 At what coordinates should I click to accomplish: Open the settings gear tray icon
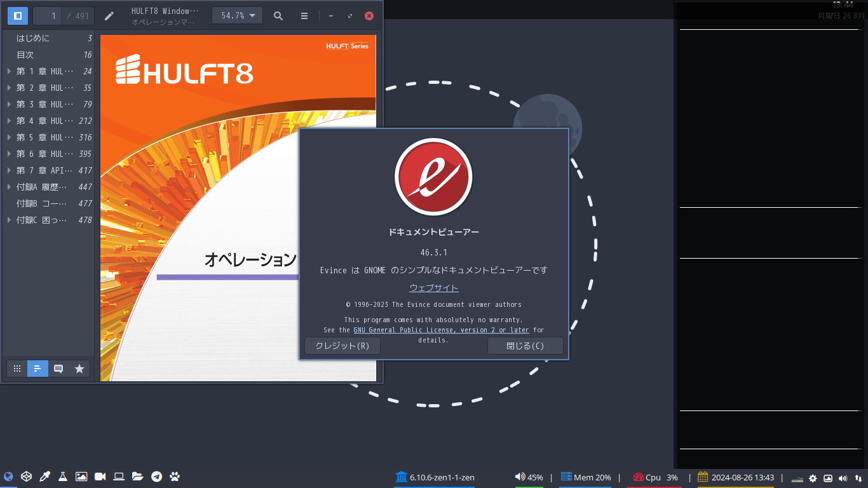click(x=813, y=478)
